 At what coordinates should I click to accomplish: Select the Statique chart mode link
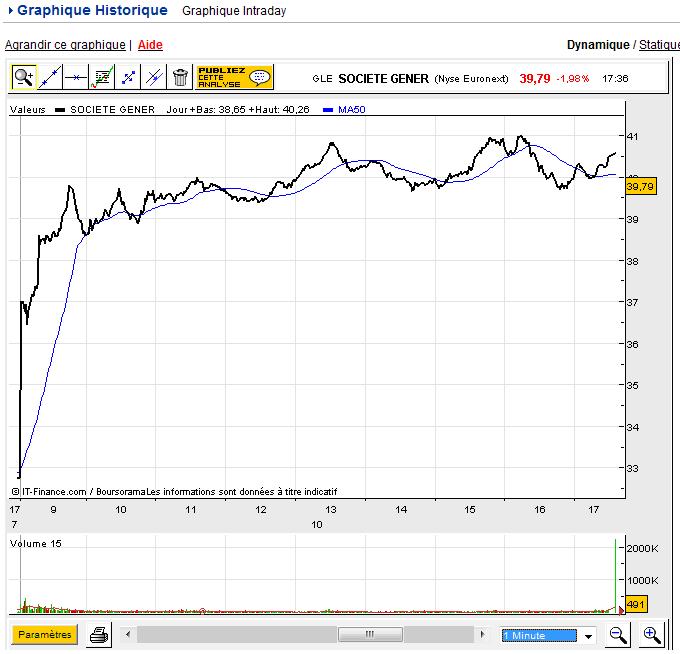point(659,45)
